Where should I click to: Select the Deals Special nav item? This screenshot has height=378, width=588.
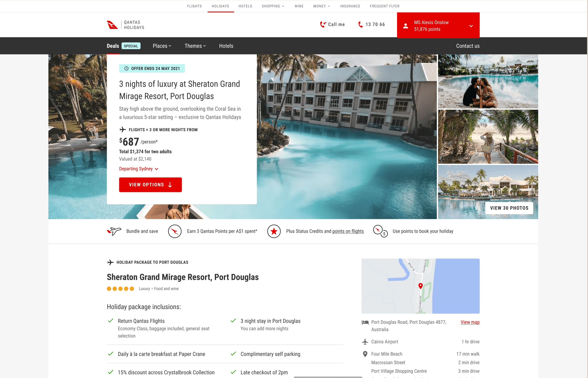pyautogui.click(x=124, y=46)
